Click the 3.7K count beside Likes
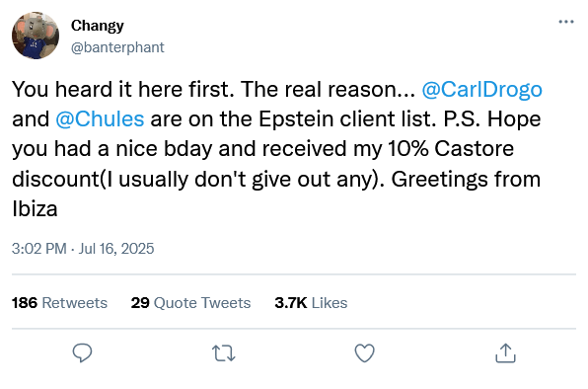Viewport: 588px width, 389px height. [291, 303]
